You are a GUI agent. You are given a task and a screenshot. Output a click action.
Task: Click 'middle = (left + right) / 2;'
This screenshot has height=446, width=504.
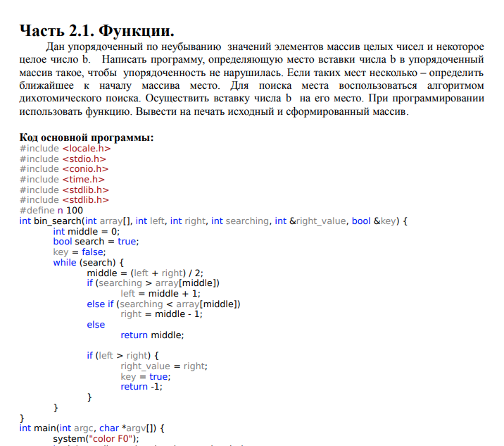[145, 273]
